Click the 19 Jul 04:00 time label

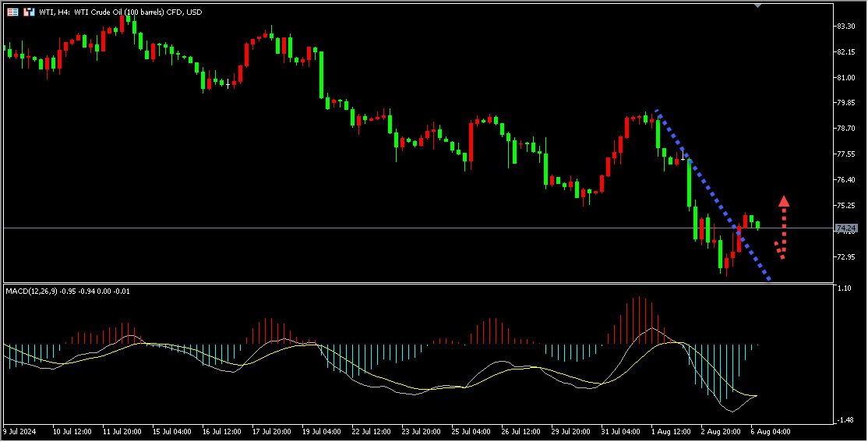tap(320, 430)
